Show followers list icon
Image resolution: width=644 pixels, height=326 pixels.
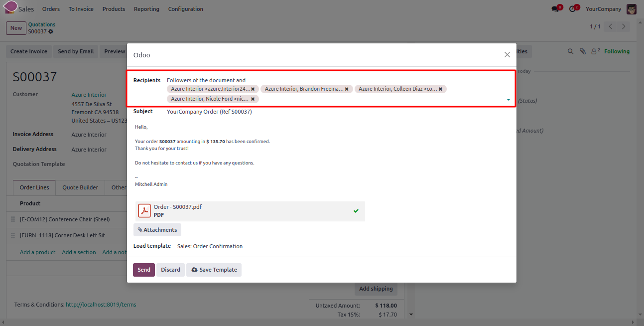[595, 51]
